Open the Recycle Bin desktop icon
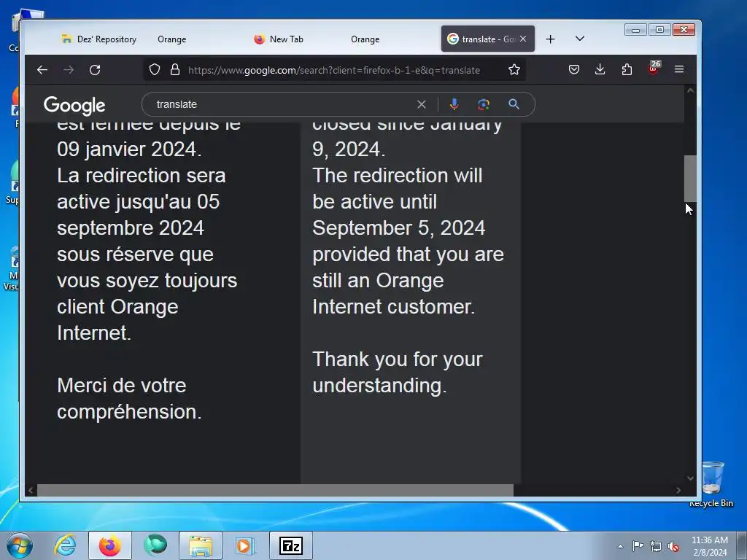 (711, 483)
